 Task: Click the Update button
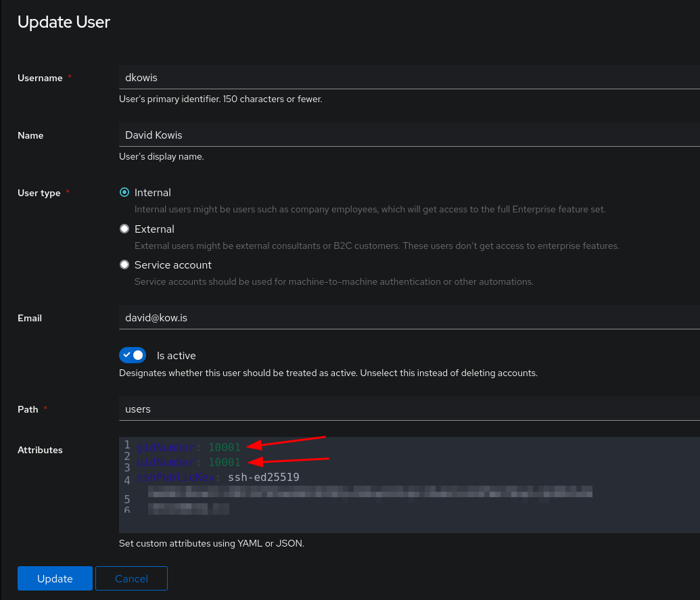pyautogui.click(x=54, y=578)
